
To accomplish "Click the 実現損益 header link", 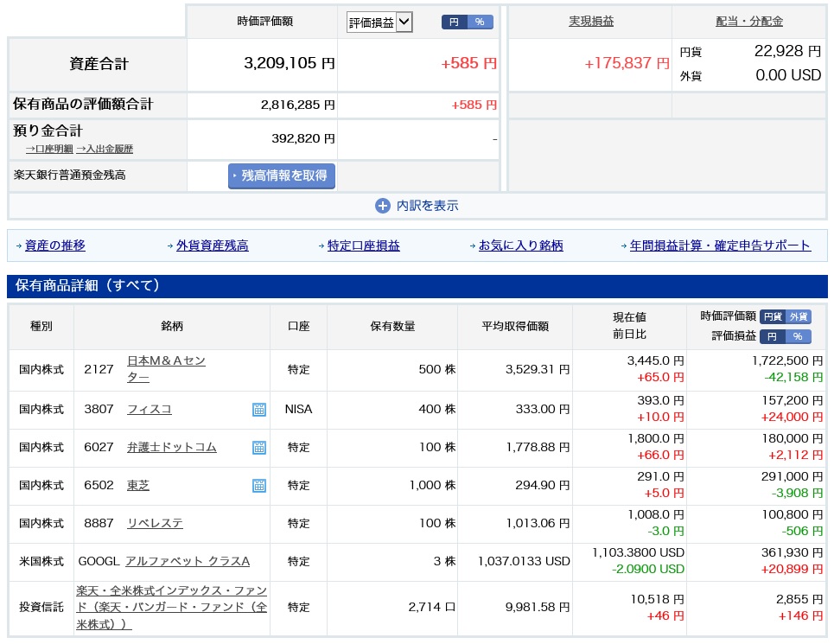I will click(x=591, y=22).
